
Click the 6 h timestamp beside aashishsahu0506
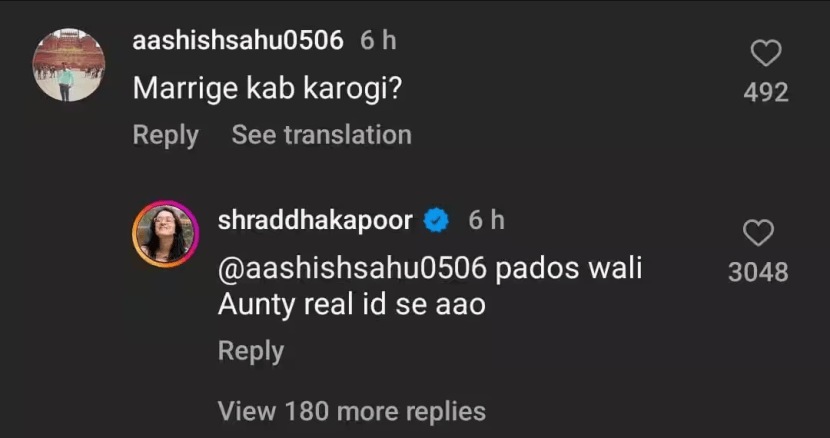(378, 40)
